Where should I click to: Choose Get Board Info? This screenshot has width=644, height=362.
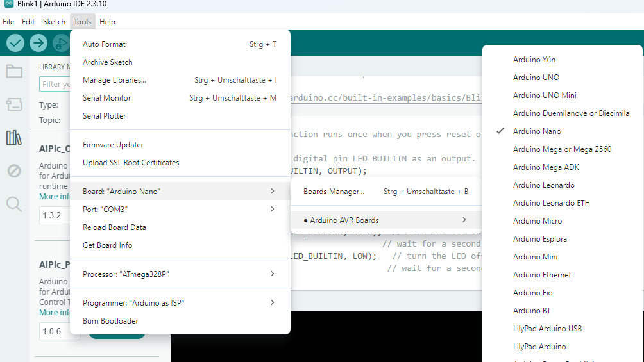[x=180, y=245]
